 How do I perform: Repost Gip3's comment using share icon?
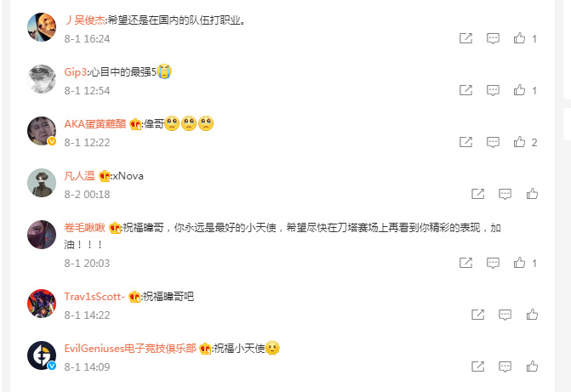[x=465, y=90]
